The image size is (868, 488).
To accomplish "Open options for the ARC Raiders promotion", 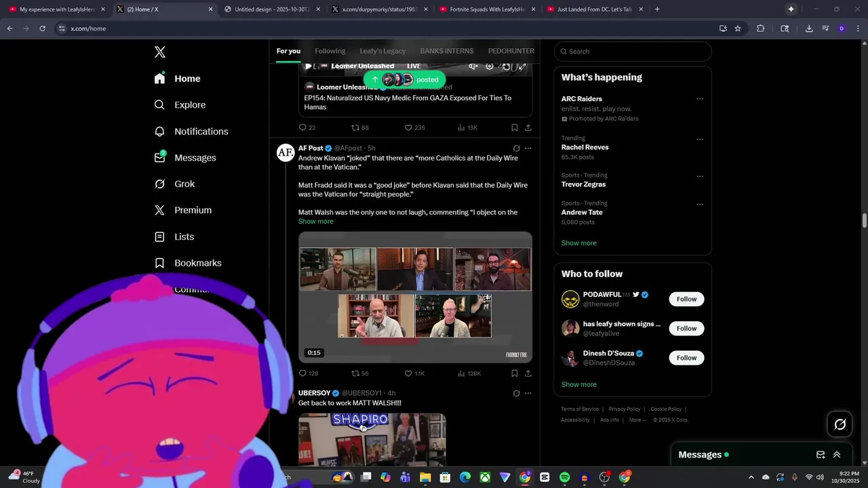I will [700, 99].
